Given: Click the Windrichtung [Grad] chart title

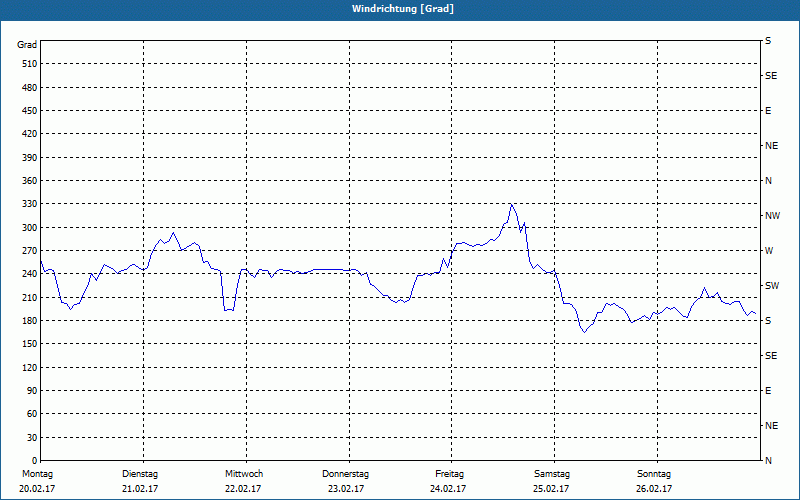Looking at the screenshot, I should point(403,9).
